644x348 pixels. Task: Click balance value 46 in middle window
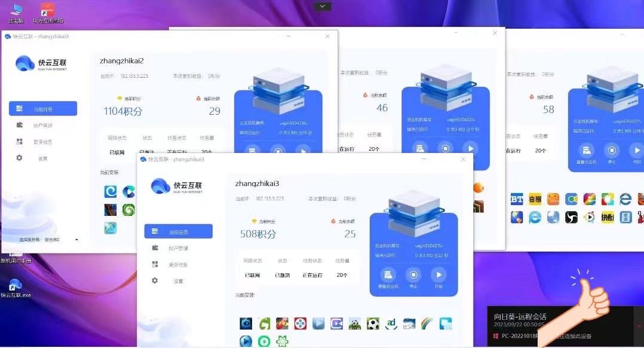pyautogui.click(x=382, y=108)
